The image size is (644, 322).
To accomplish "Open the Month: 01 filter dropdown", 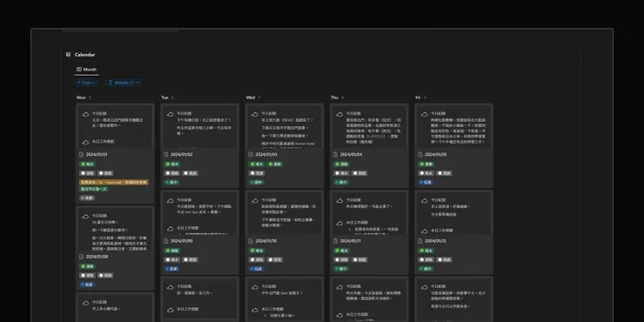I will [x=124, y=83].
